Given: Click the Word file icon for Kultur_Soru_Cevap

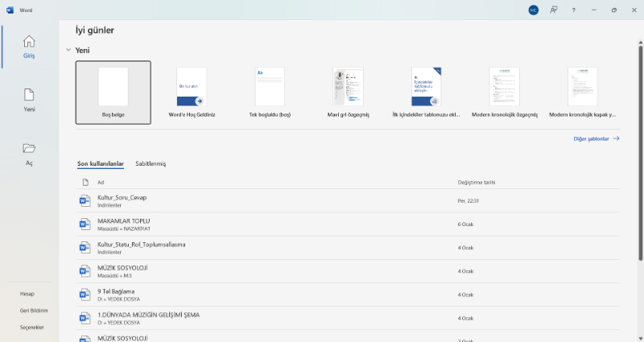Looking at the screenshot, I should click(85, 200).
